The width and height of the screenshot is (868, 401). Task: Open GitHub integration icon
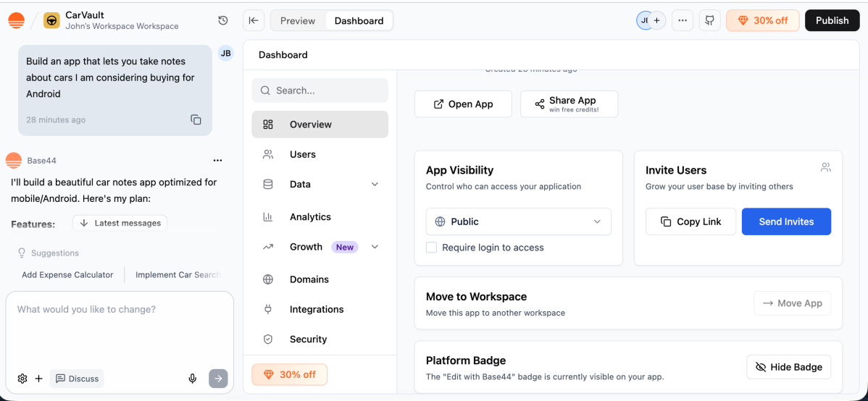point(709,20)
